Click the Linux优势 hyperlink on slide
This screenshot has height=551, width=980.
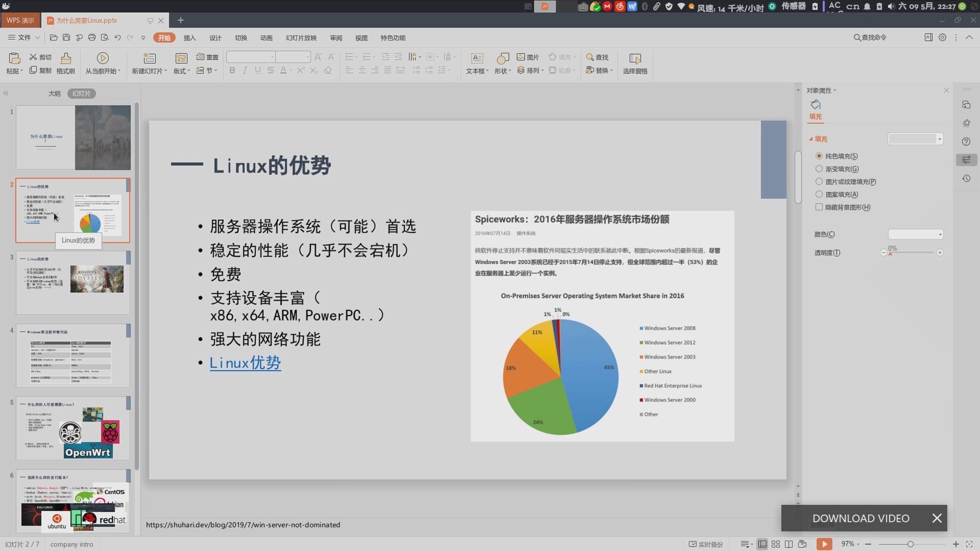(x=245, y=363)
